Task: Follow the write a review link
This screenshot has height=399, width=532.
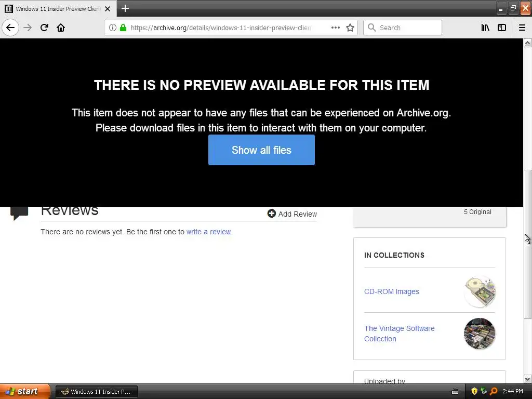Action: (209, 232)
